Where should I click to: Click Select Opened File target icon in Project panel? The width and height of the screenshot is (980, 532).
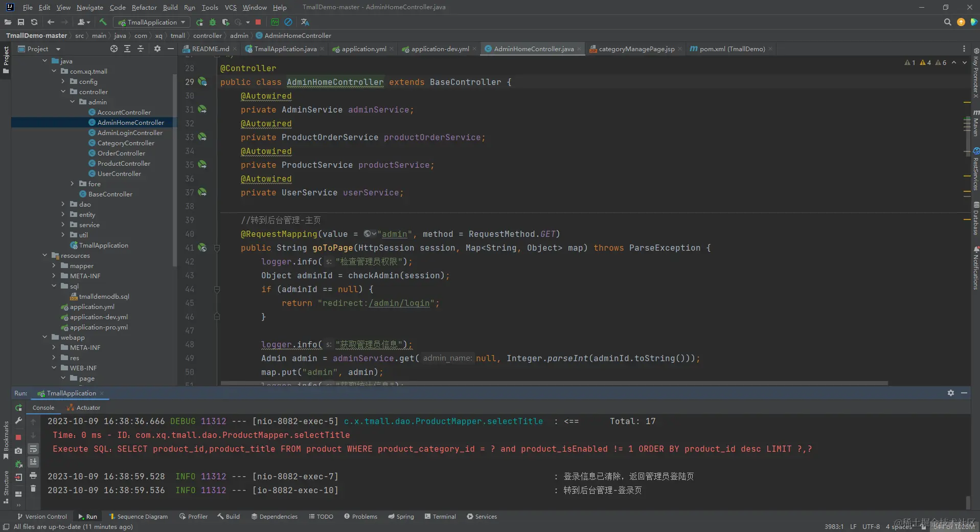tap(114, 49)
